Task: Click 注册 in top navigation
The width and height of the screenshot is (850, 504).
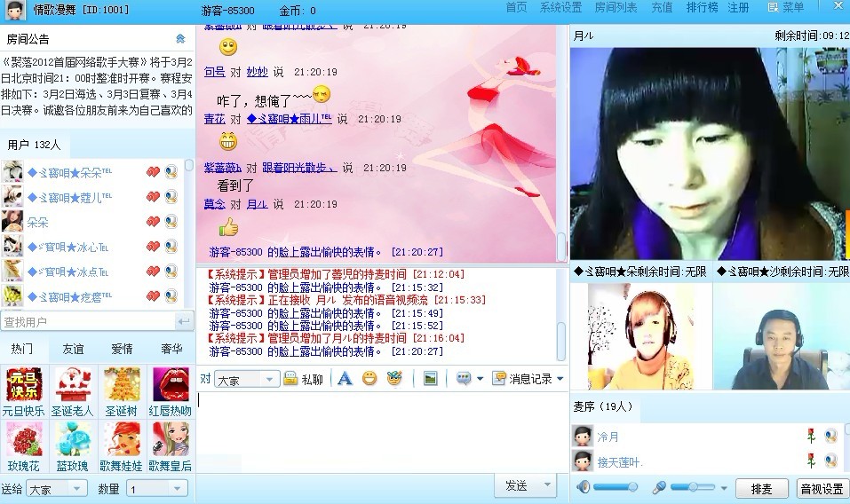Action: (x=738, y=8)
